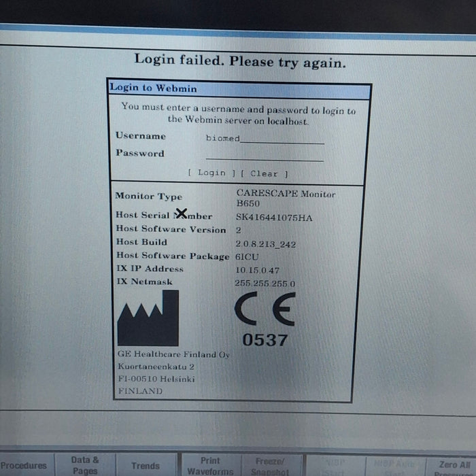Click the IX Netmask label
This screenshot has height=476, width=476.
(x=144, y=282)
